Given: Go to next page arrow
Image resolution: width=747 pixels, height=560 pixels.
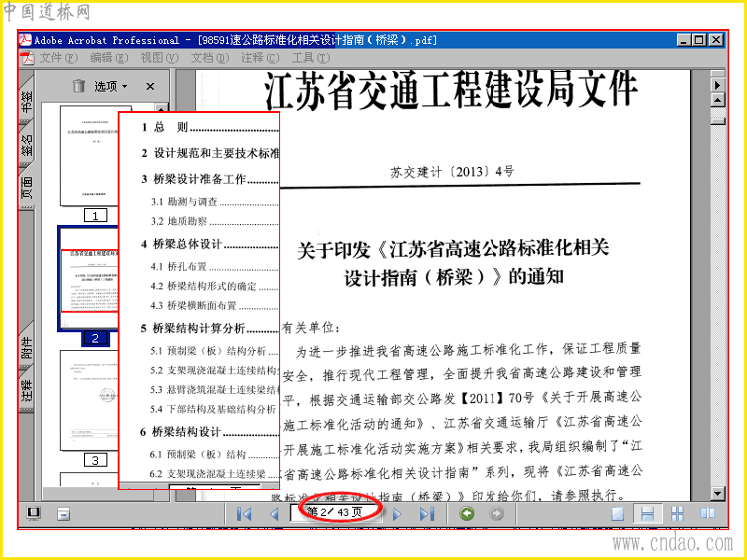Looking at the screenshot, I should point(396,514).
